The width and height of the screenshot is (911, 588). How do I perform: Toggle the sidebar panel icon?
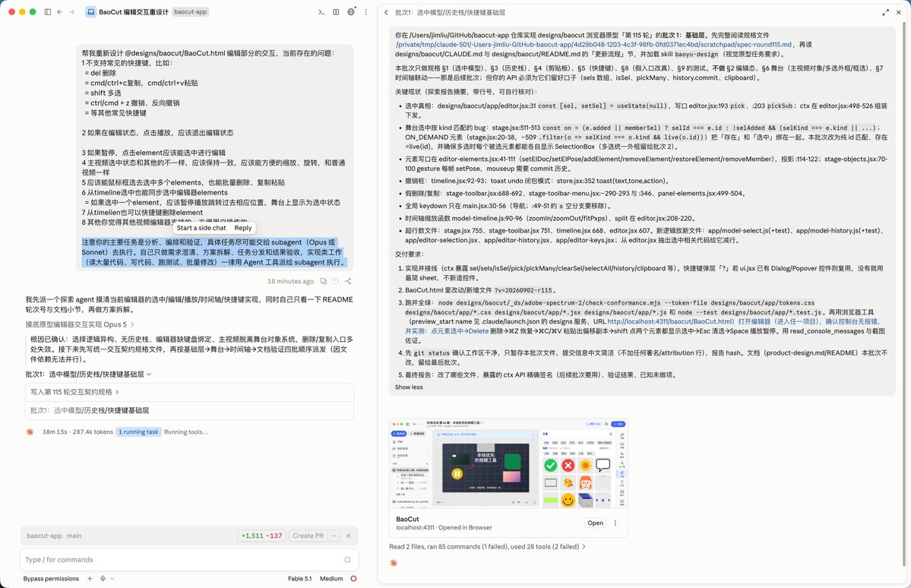tap(48, 11)
